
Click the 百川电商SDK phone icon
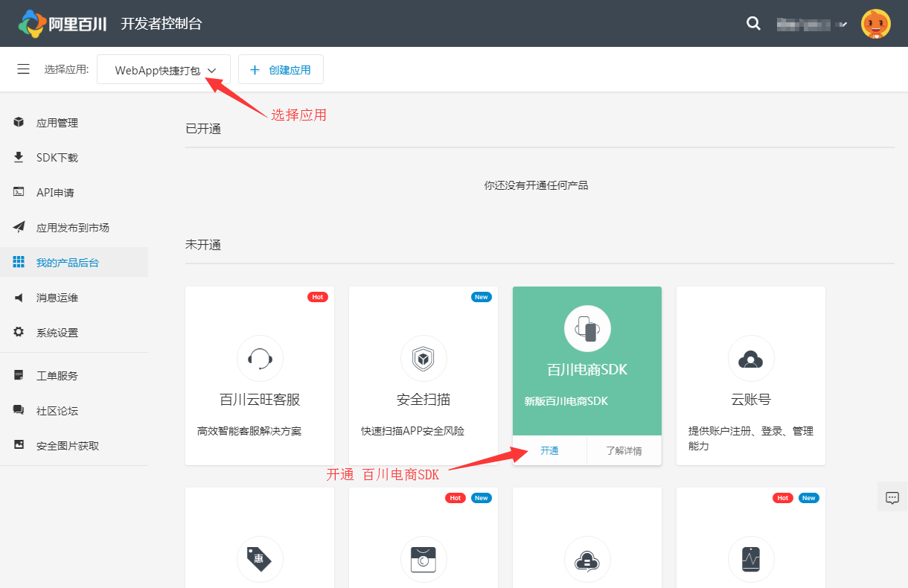pos(587,328)
